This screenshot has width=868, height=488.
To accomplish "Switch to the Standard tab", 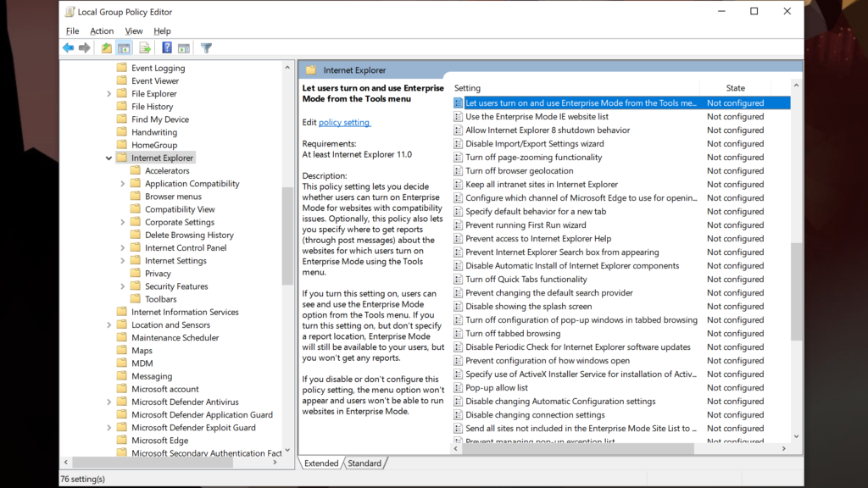I will click(364, 463).
